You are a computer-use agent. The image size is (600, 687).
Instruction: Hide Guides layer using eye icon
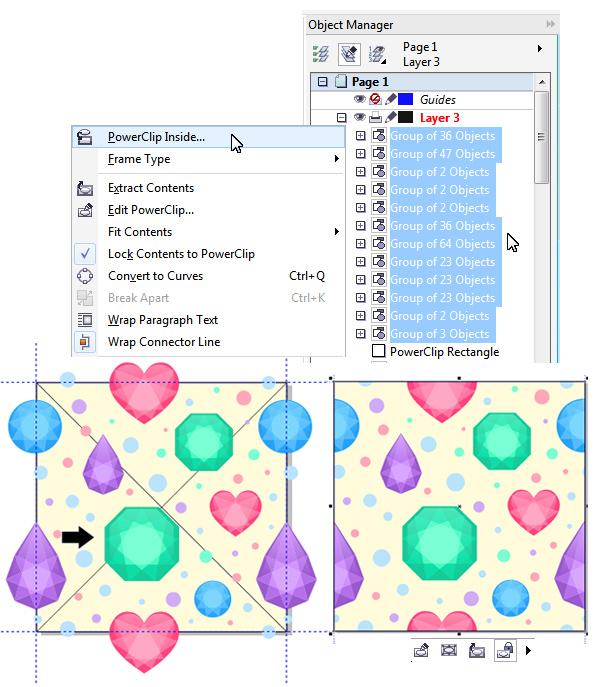click(359, 99)
